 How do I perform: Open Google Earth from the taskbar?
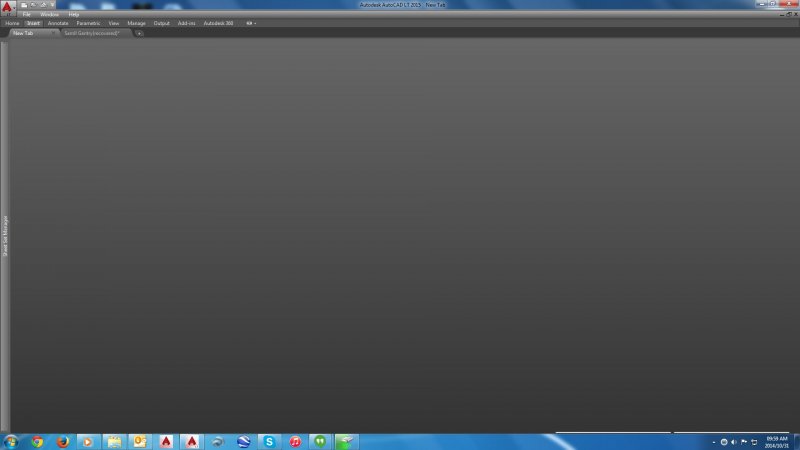point(243,442)
